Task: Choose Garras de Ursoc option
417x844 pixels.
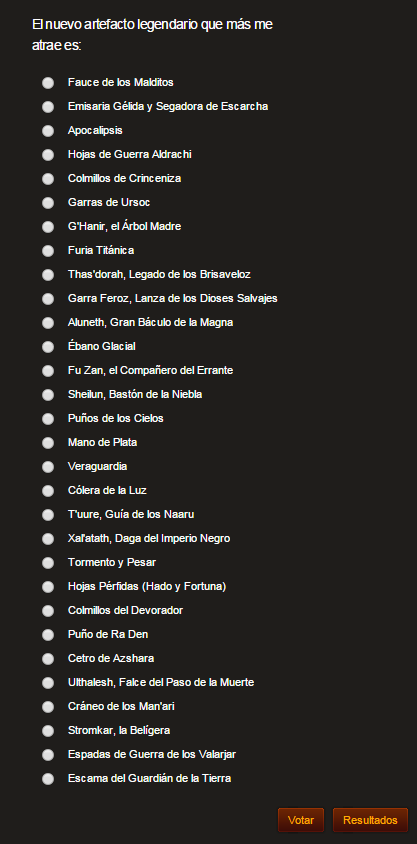Action: tap(48, 203)
